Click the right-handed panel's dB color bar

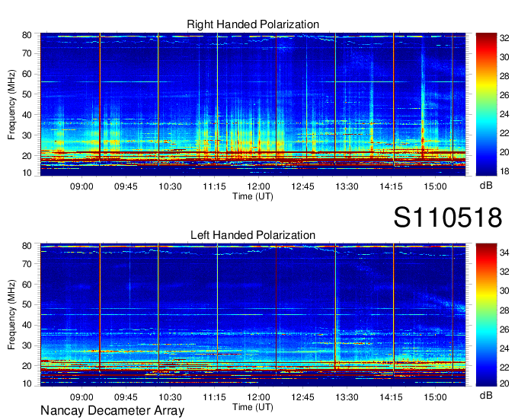[486, 104]
